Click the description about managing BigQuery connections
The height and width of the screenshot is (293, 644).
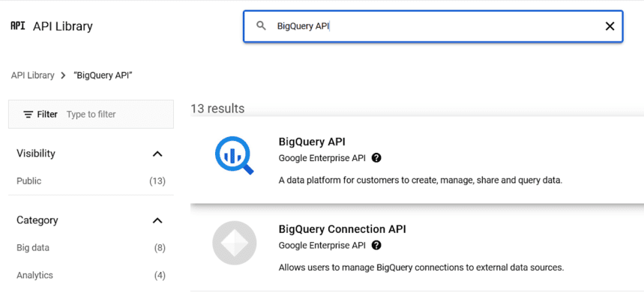[421, 268]
